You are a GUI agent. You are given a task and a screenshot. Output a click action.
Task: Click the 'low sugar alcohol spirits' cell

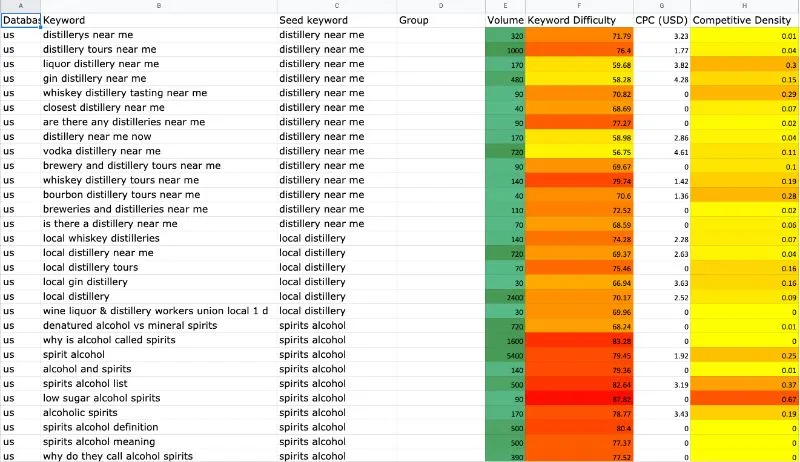tap(159, 398)
